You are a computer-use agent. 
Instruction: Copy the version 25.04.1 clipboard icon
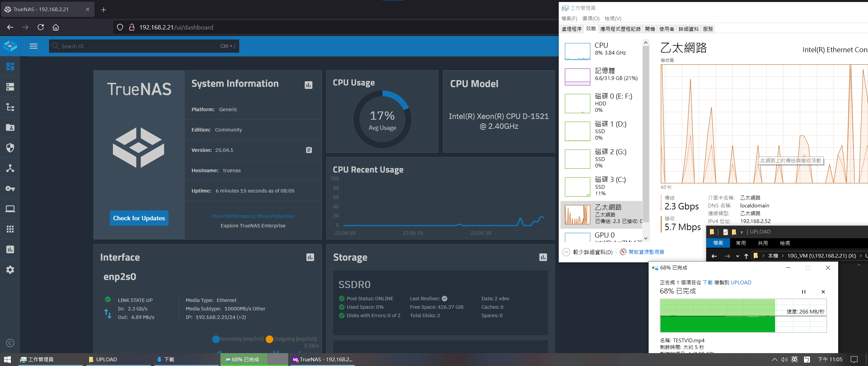point(309,150)
